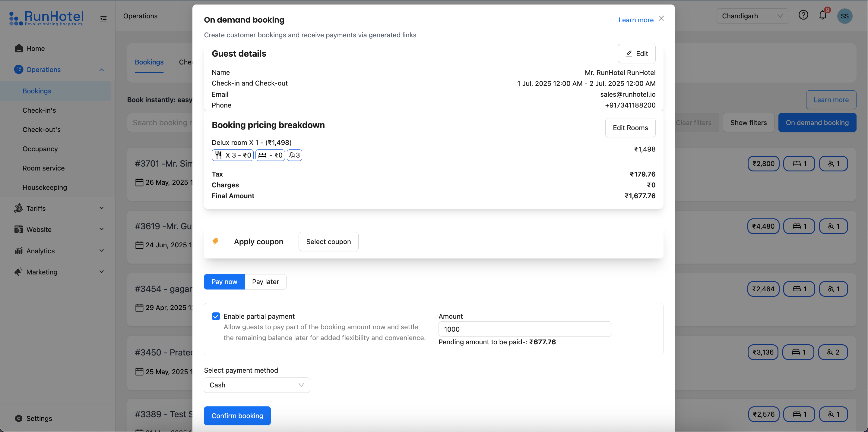Image resolution: width=868 pixels, height=432 pixels.
Task: Click the RunHotel logo
Action: pos(46,18)
